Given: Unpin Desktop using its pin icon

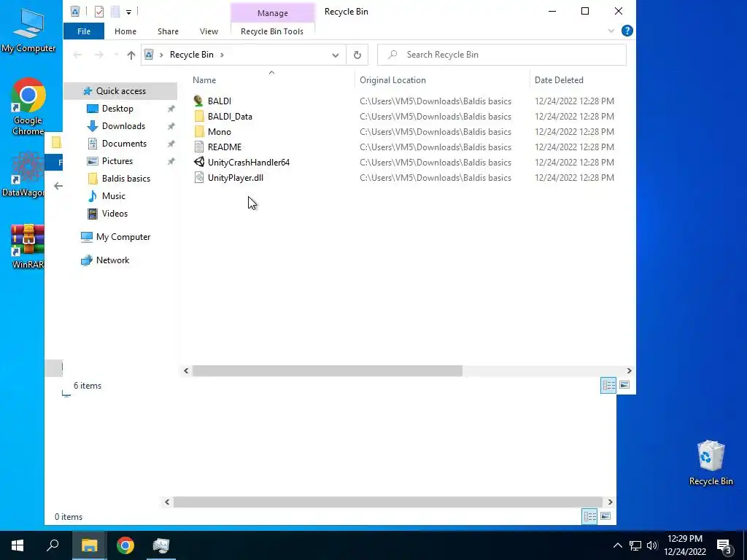Looking at the screenshot, I should pyautogui.click(x=171, y=109).
